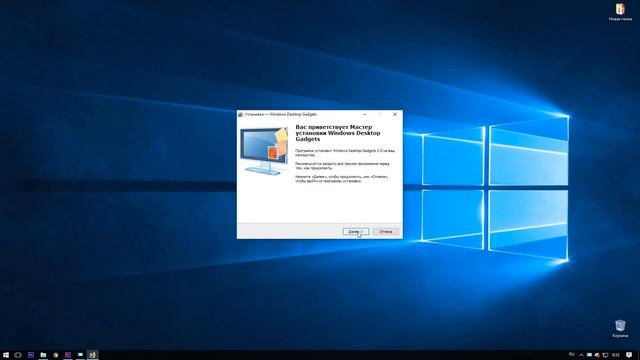Viewport: 640px width, 360px height.
Task: Open the taskbar clock
Action: (x=616, y=355)
